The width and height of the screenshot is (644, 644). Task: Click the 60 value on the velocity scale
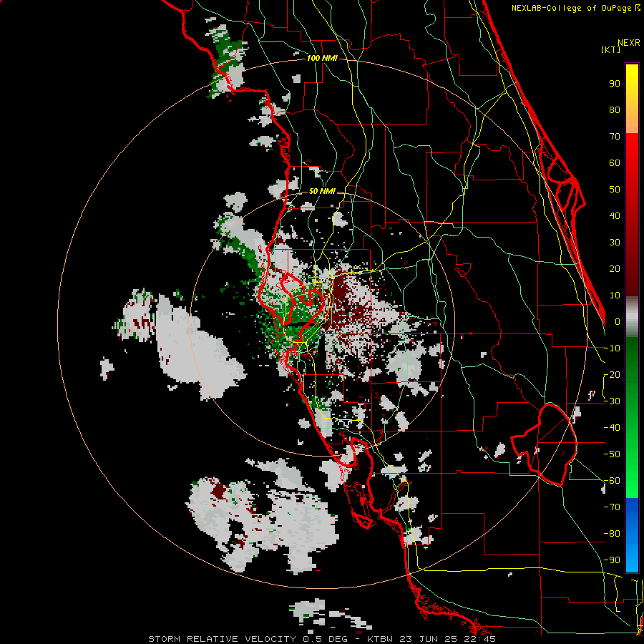615,163
